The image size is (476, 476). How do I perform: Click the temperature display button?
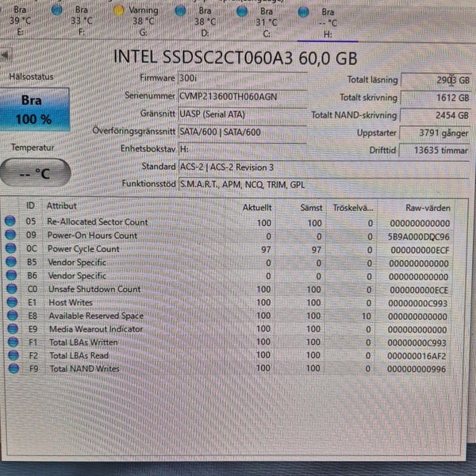click(35, 173)
